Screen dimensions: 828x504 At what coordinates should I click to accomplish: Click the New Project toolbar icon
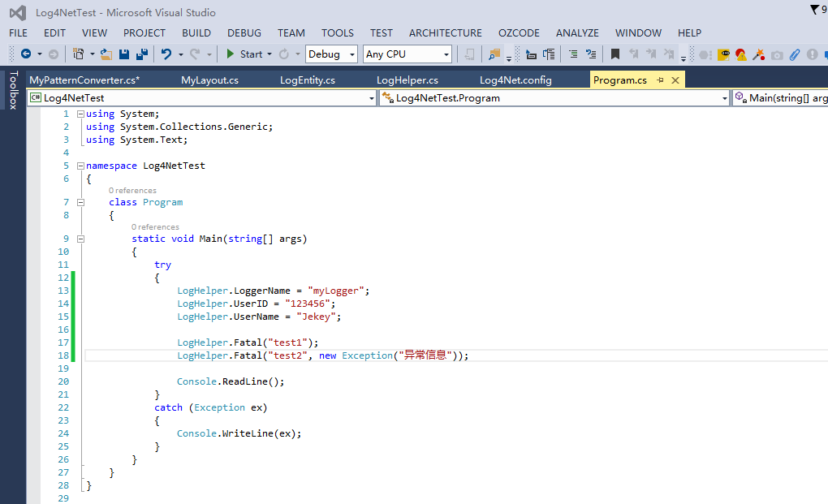78,54
